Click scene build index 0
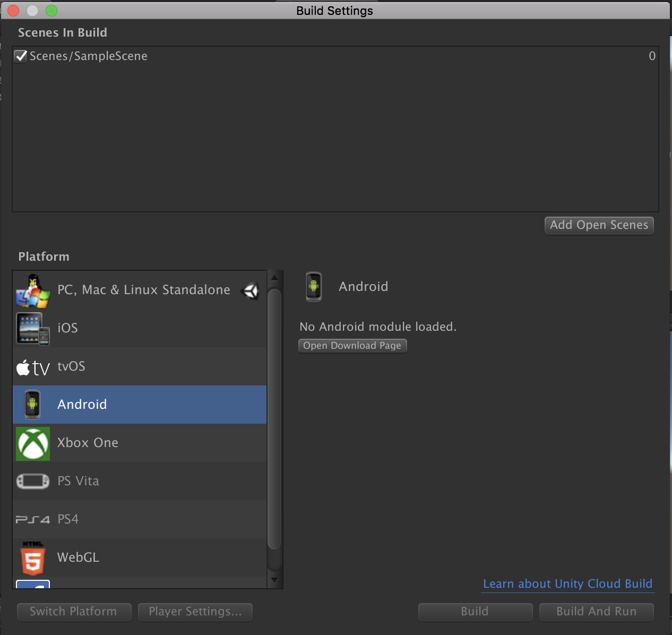 (x=652, y=56)
